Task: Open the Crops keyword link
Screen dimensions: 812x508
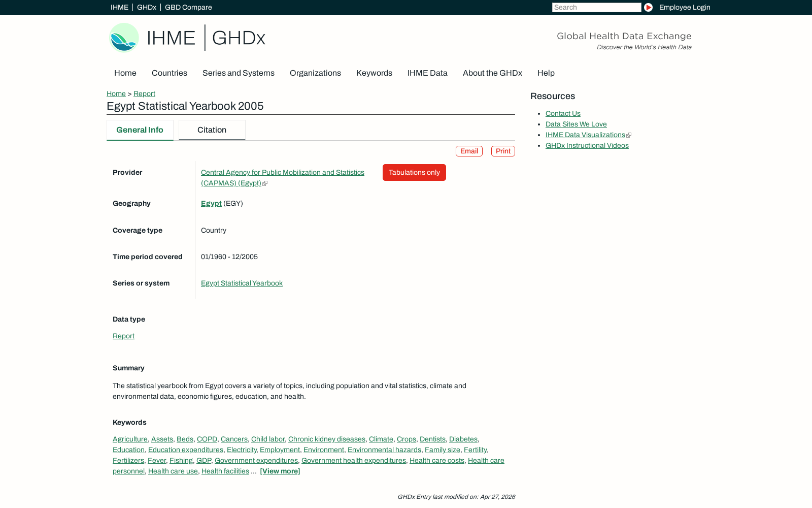Action: [x=407, y=439]
